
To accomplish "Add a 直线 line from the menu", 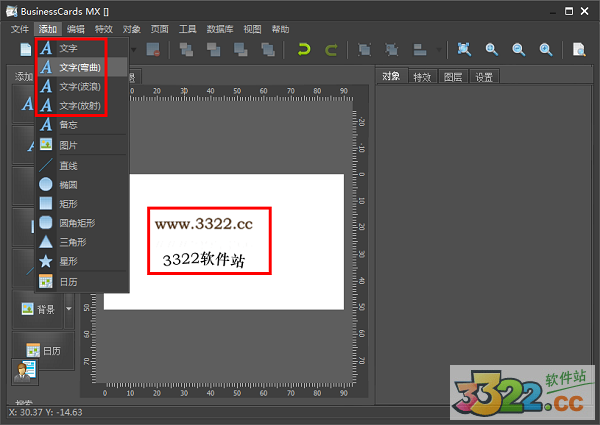I will coord(82,166).
